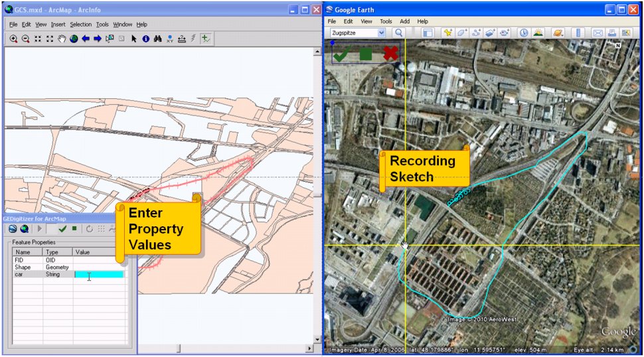Open Google Earth Add menu
The height and width of the screenshot is (357, 644).
tap(405, 21)
